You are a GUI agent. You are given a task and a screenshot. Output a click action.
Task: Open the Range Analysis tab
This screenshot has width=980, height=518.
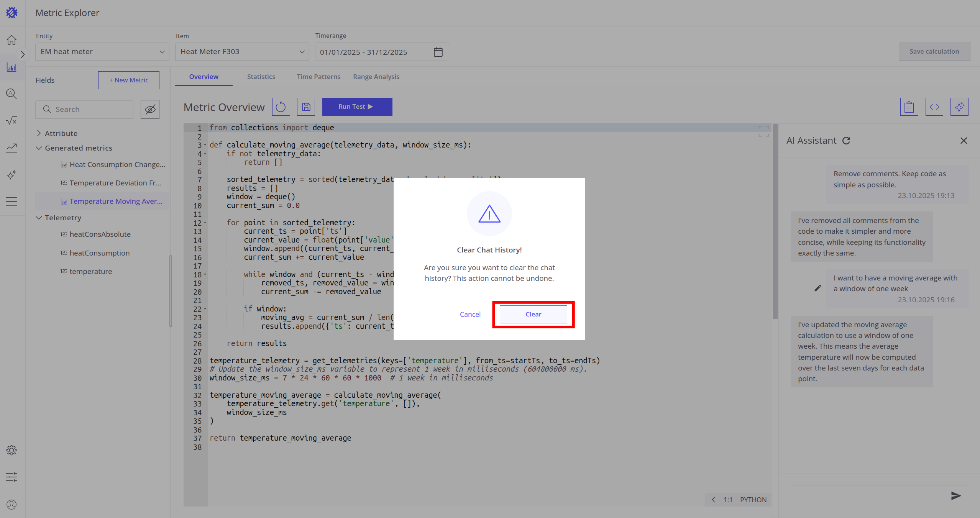point(376,77)
